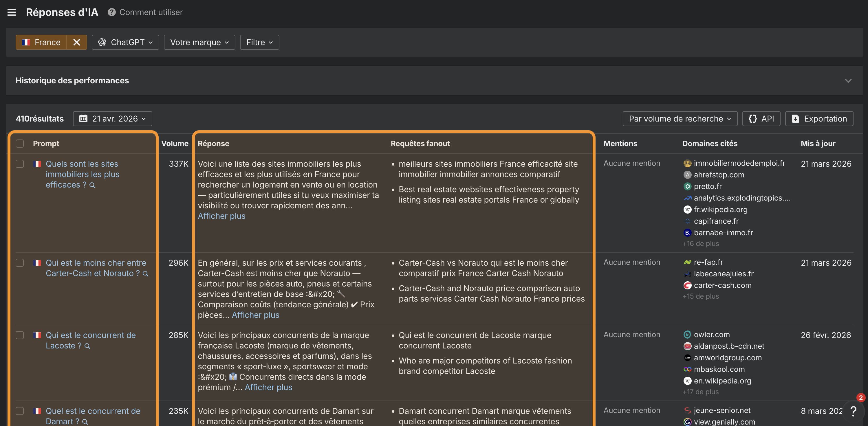This screenshot has height=426, width=868.
Task: Click the calendar icon on the date selector
Action: click(x=84, y=119)
